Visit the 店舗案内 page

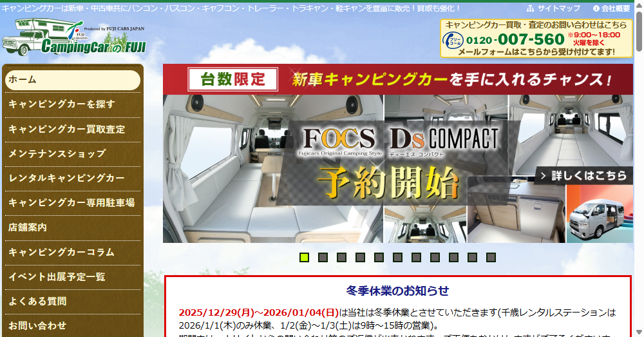72,227
